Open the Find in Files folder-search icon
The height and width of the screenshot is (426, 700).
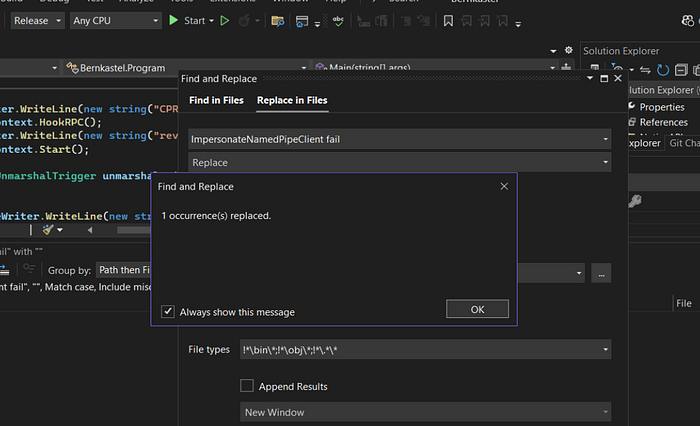tap(278, 21)
